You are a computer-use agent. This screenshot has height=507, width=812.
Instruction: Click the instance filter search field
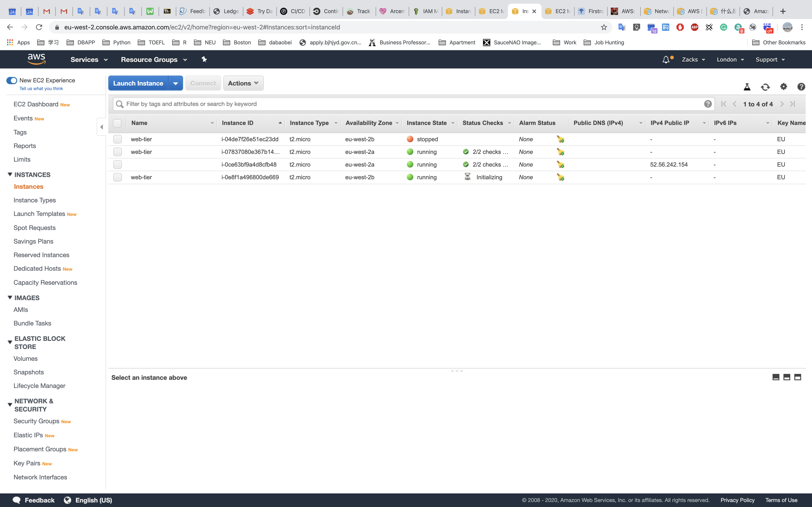(413, 104)
